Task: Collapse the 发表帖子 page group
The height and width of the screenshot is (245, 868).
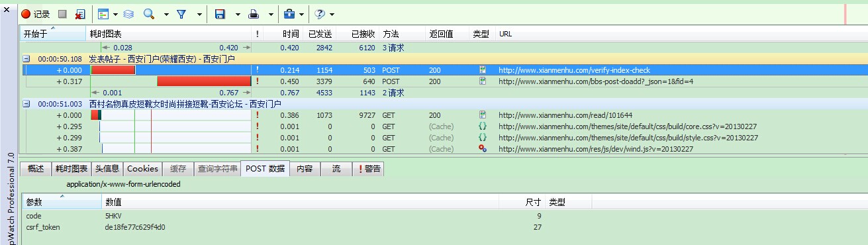Action: click(26, 59)
